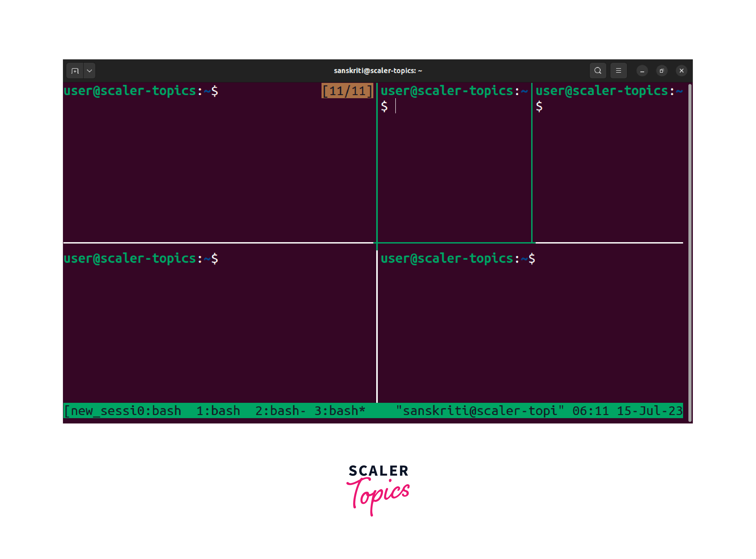Switch to tmux window 2:bash-
Viewport: 756px width, 559px height.
click(x=280, y=410)
